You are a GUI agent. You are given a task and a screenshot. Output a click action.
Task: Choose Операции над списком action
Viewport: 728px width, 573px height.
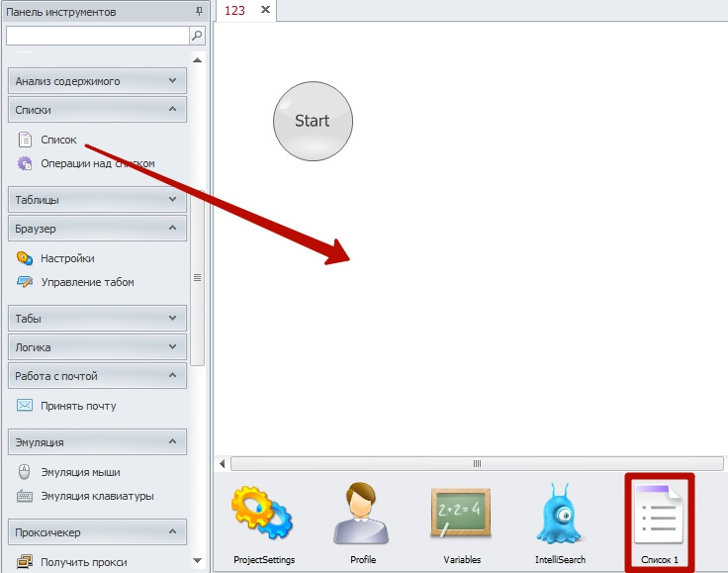(97, 163)
